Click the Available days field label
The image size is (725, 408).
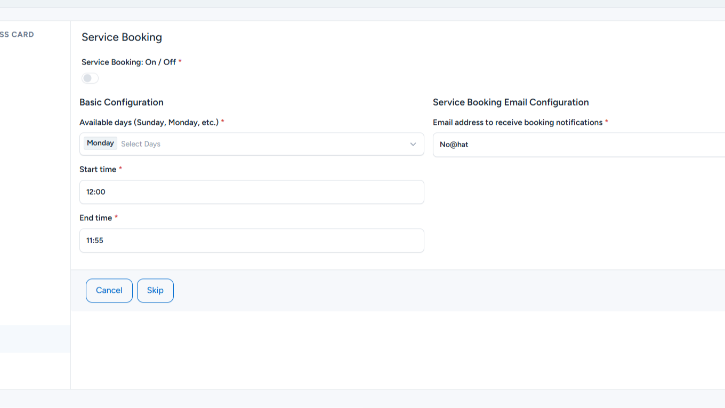coord(149,122)
